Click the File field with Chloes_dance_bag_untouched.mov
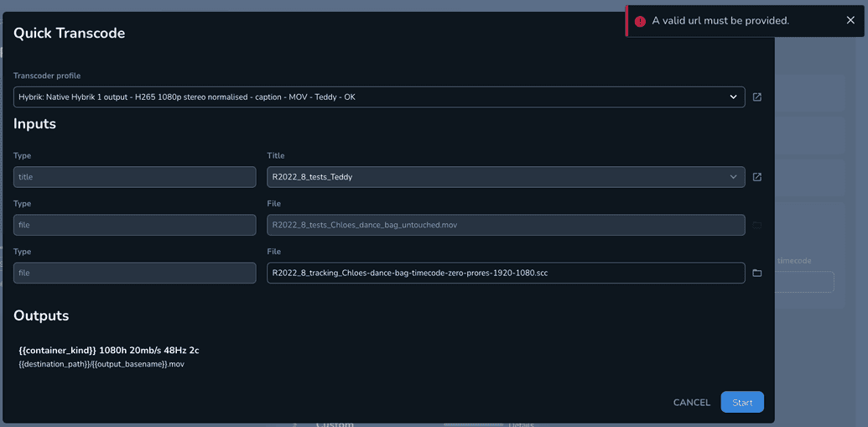This screenshot has height=427, width=868. coord(506,225)
